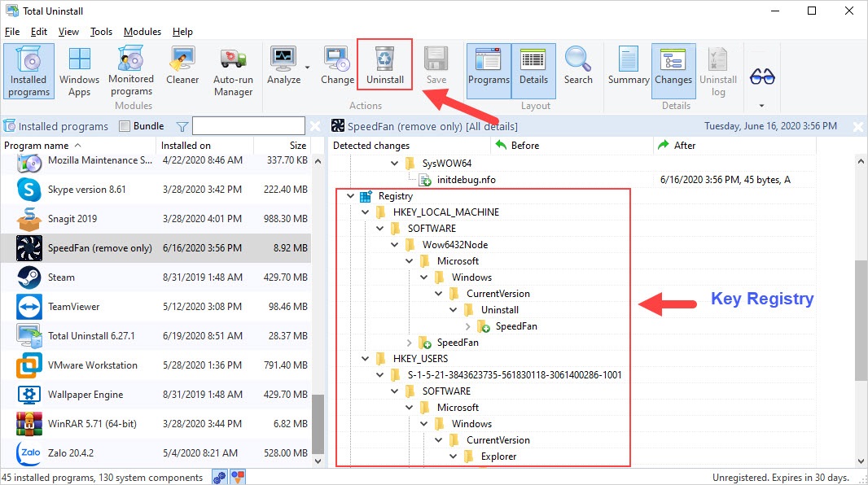This screenshot has width=868, height=485.
Task: Select Steam in the programs list
Action: click(x=62, y=277)
